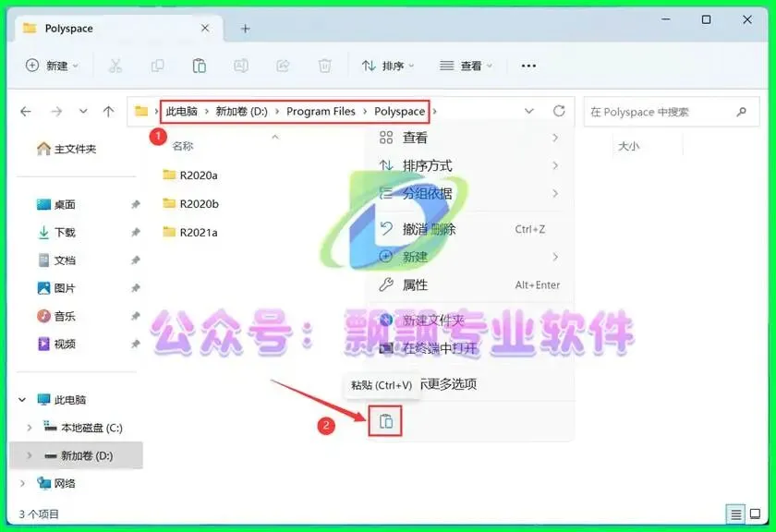Switch to large icons view in status bar

point(756,514)
